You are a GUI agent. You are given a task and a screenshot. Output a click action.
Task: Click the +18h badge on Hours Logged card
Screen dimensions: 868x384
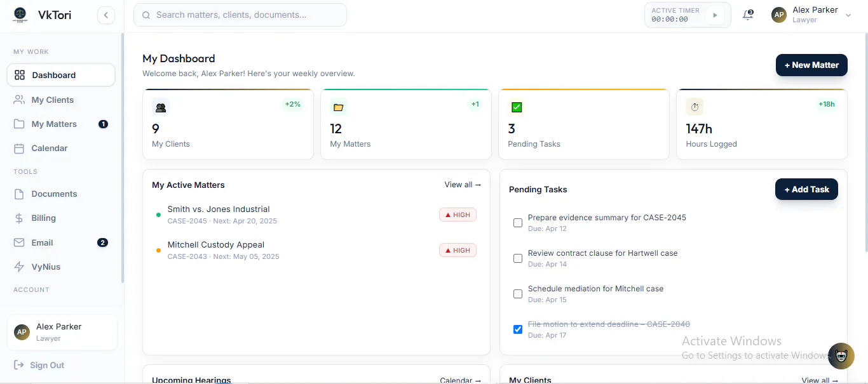coord(827,104)
